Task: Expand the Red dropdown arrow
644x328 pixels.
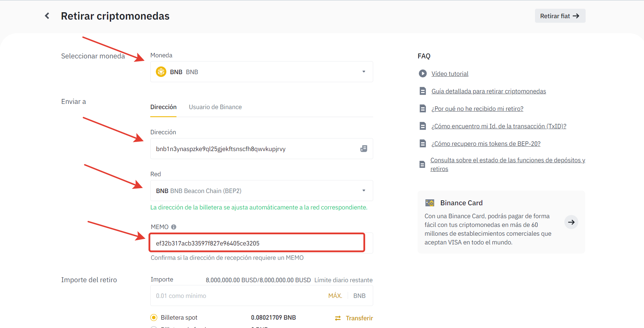Action: (364, 191)
